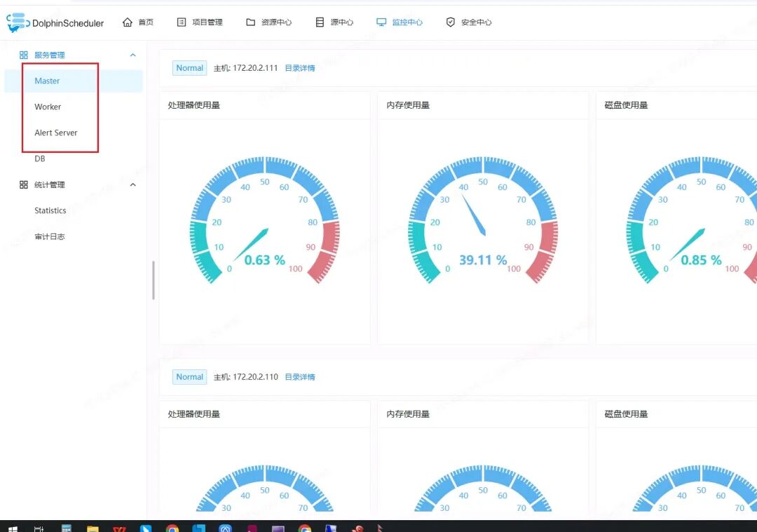Open the 首页 home icon

click(x=128, y=22)
